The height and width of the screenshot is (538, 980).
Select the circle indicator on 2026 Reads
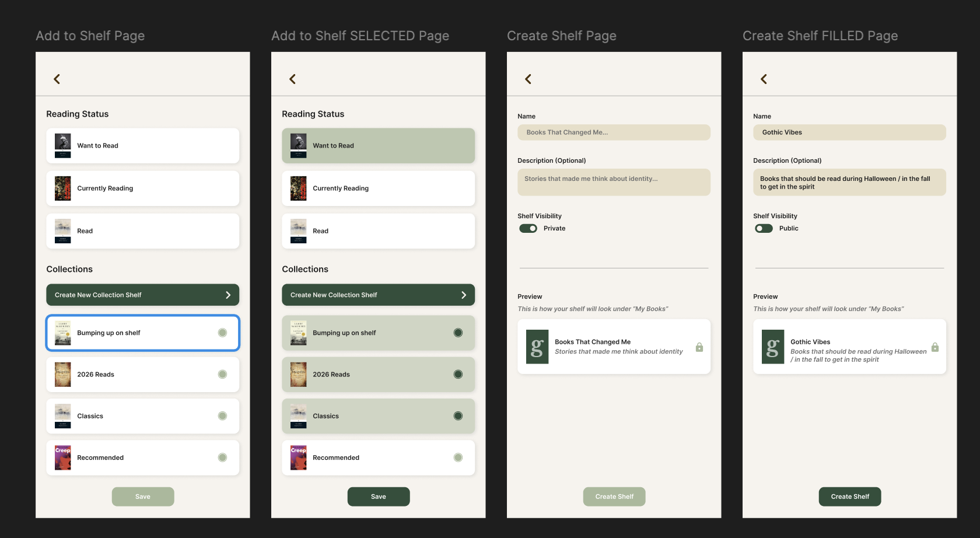[x=222, y=374]
